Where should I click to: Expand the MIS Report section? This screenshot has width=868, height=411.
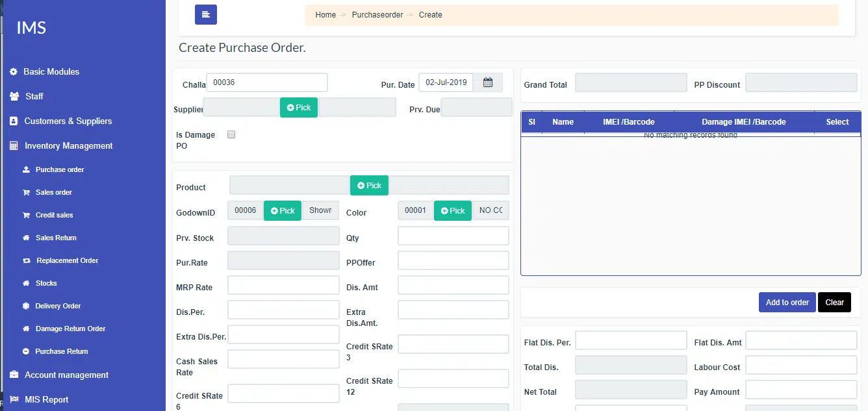point(46,400)
